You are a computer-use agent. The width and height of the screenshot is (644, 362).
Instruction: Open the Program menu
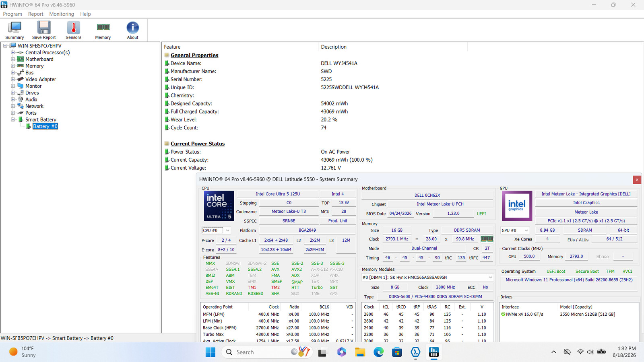12,14
